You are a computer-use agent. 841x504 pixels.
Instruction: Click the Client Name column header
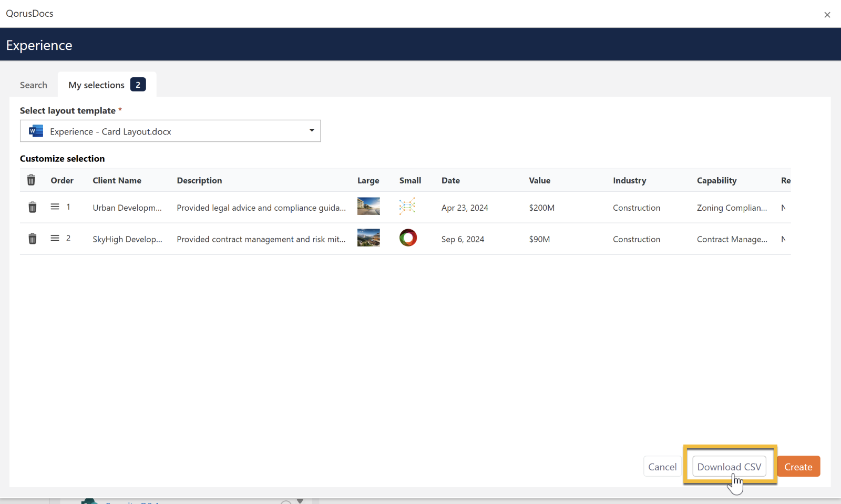click(117, 180)
